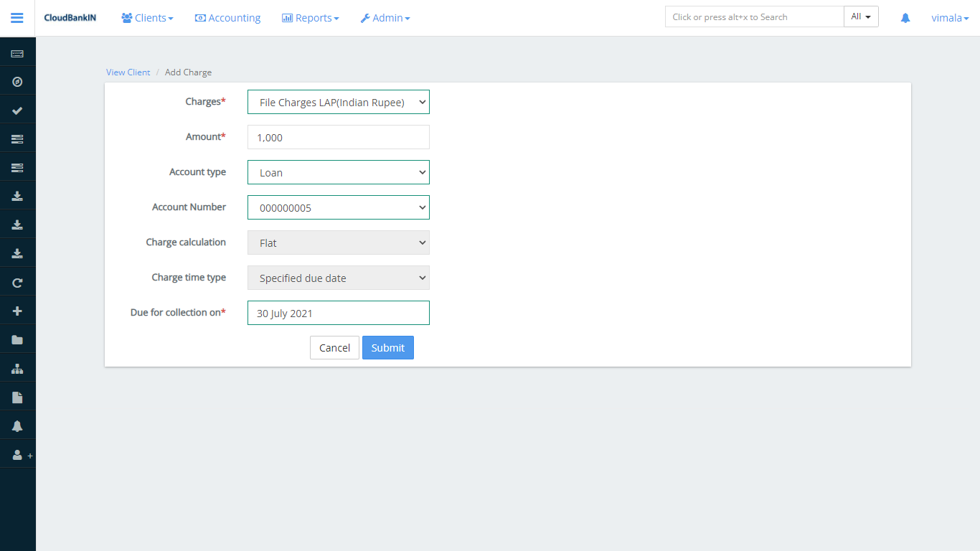Click the notification bell in top bar
This screenshot has width=980, height=551.
(905, 18)
